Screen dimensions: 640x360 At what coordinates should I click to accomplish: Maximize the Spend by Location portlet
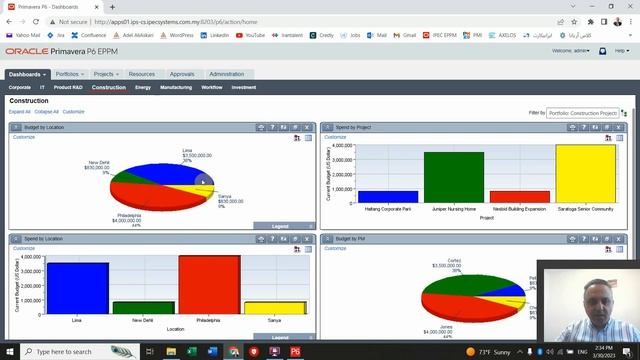click(x=296, y=239)
